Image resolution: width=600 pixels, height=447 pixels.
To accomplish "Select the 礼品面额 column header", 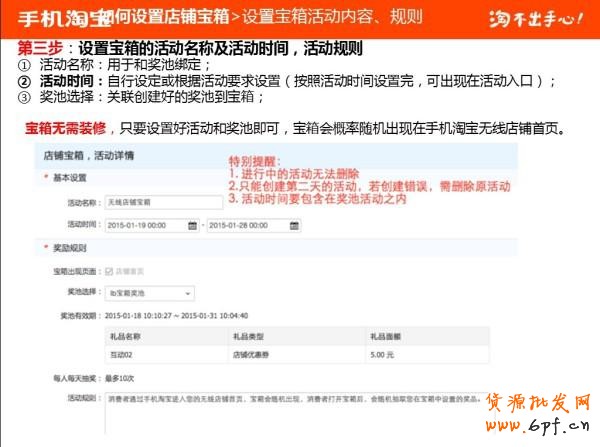I will [385, 337].
